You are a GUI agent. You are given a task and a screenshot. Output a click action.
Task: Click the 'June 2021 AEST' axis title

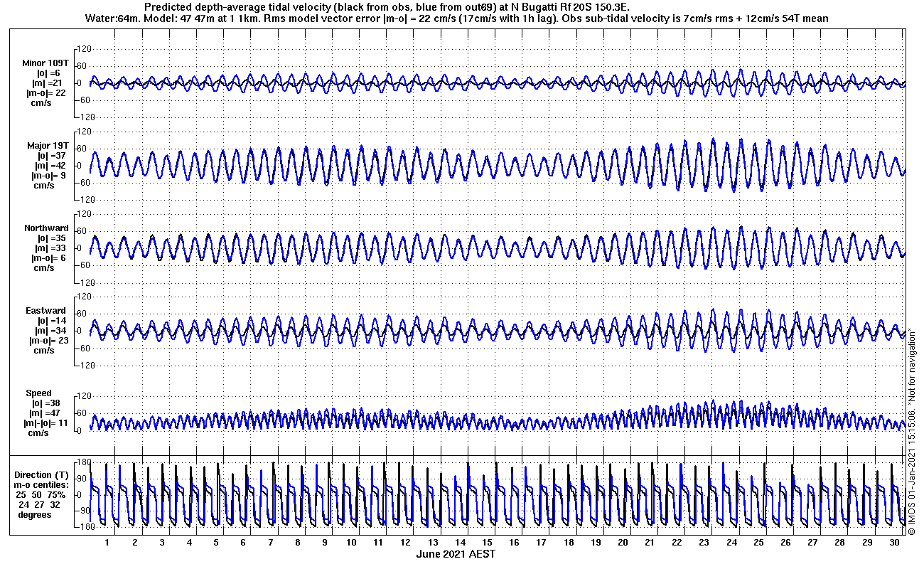click(456, 553)
